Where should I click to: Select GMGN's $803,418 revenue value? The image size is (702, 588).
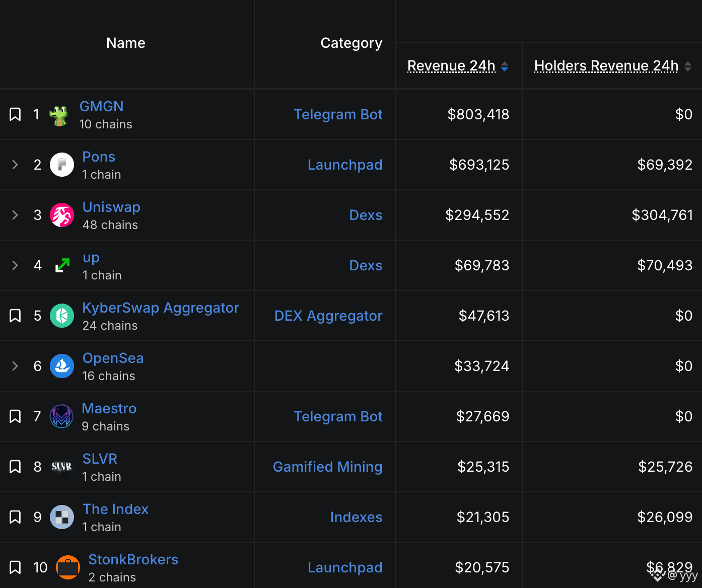point(478,114)
